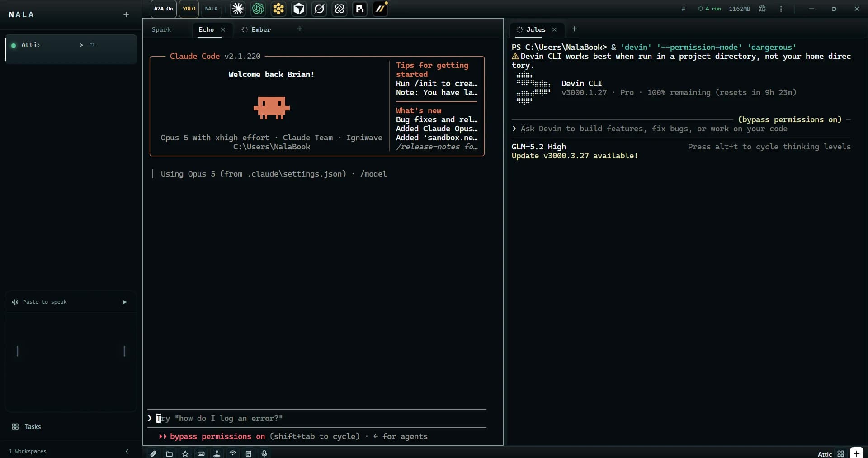Open the three-dot more options menu
Screen dimensions: 868x458
coord(781,9)
